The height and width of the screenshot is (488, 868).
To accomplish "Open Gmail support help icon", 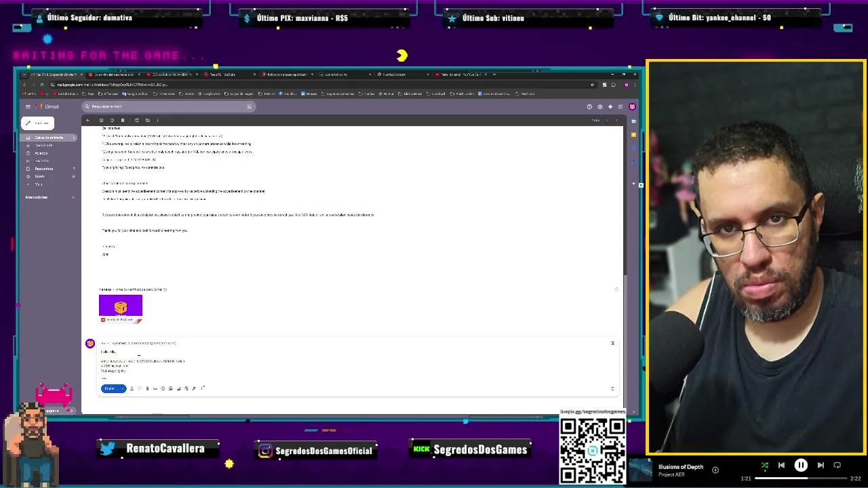I will pos(589,106).
